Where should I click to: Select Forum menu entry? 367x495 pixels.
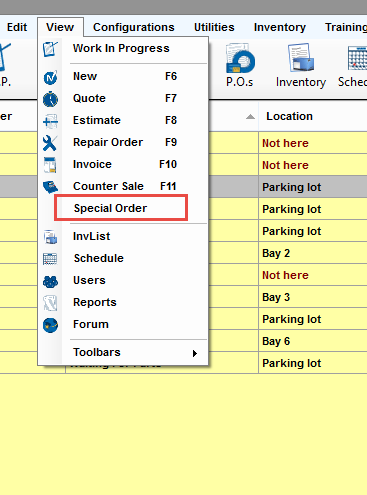tap(123, 325)
